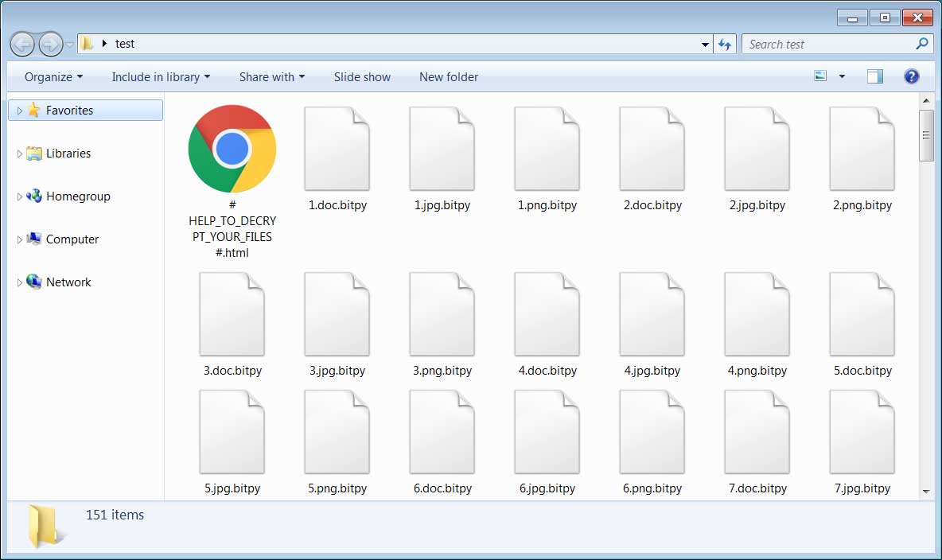Image resolution: width=942 pixels, height=560 pixels.
Task: Expand the Computer tree node
Action: click(x=19, y=239)
